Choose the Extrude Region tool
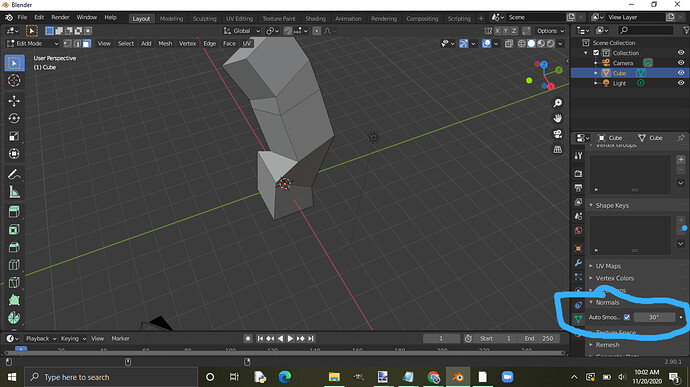The image size is (690, 387). coord(14,212)
